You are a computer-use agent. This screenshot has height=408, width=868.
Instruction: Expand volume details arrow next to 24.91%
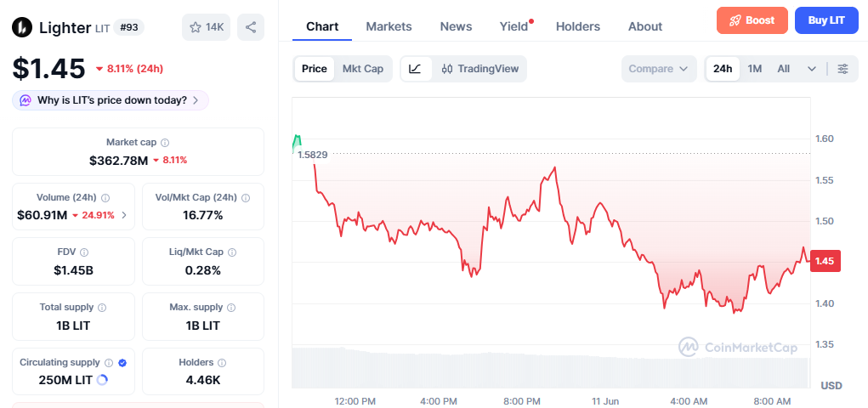(124, 215)
